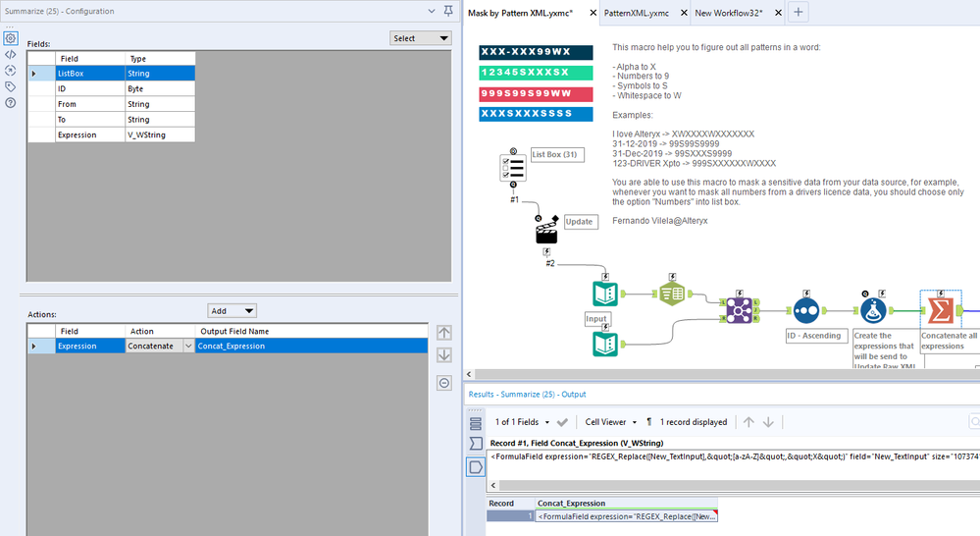Open annotation tag settings in sidebar
Screen dimensions: 980x536
click(10, 86)
